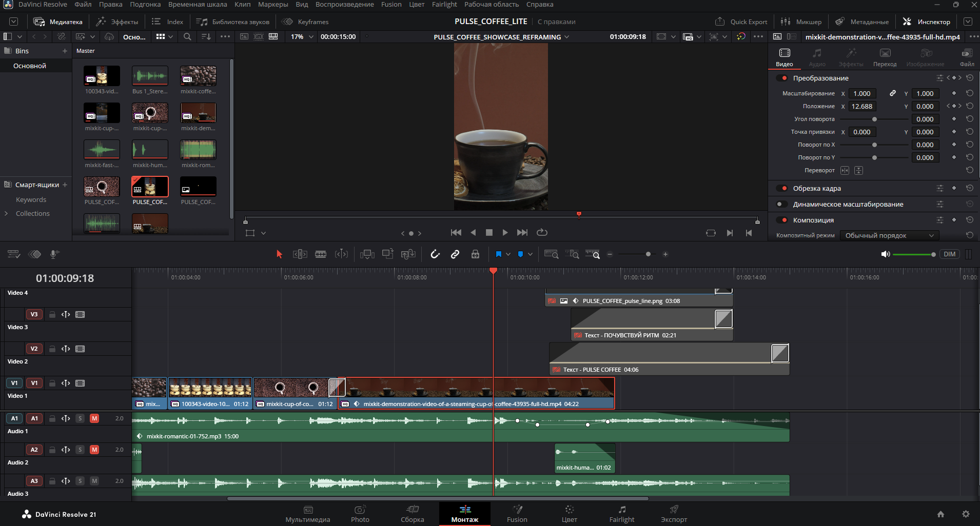Image resolution: width=980 pixels, height=526 pixels.
Task: Switch to the Transition inspector tab
Action: coord(885,57)
